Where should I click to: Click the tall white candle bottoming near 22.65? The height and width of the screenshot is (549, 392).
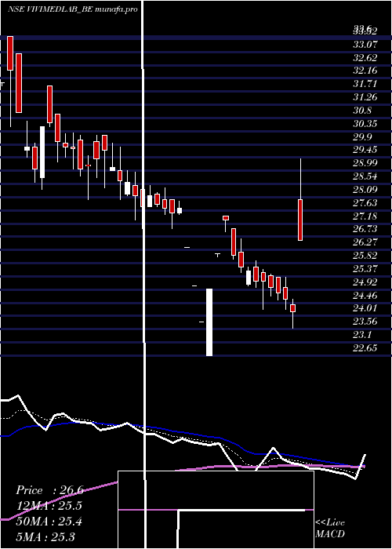pyautogui.click(x=209, y=322)
